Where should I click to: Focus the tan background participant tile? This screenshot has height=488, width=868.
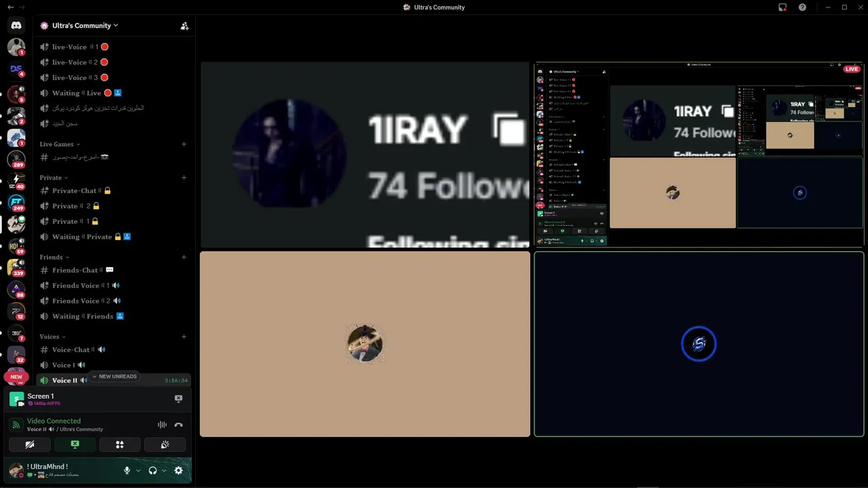point(365,344)
